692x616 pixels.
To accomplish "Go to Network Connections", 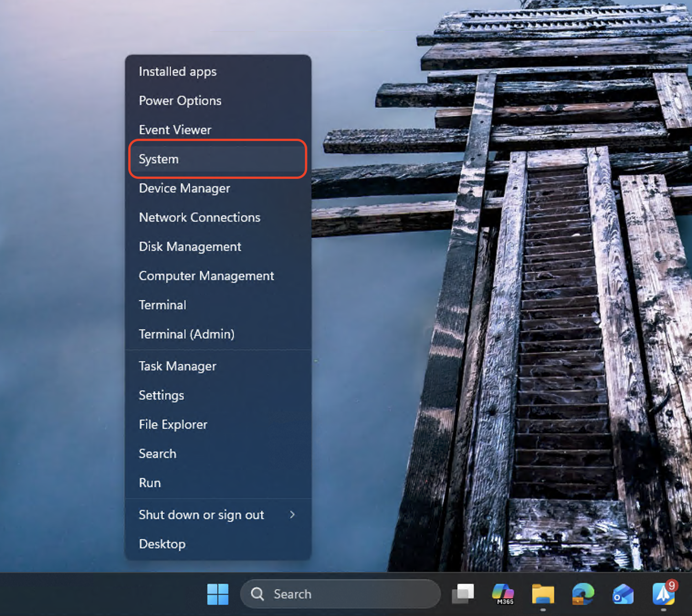I will click(218, 218).
